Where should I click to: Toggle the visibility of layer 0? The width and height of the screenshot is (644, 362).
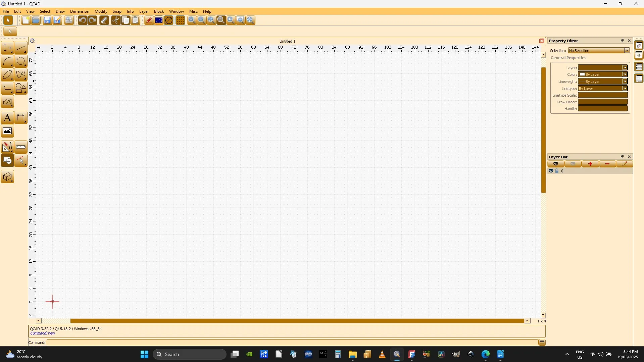point(551,171)
